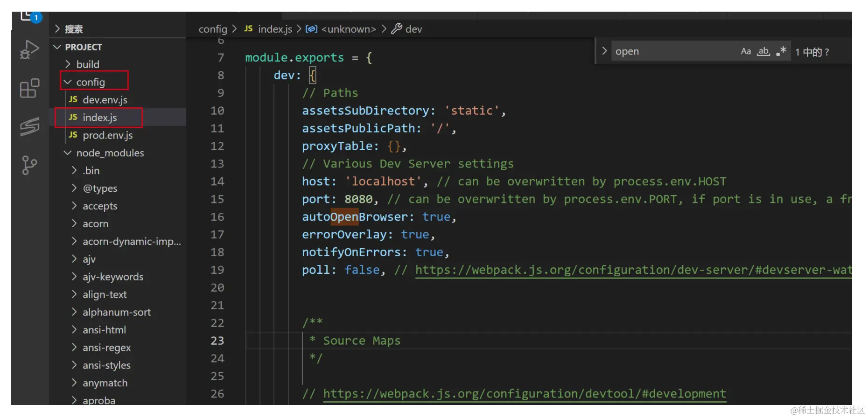Click the dev breadcrumb
Screen dimensions: 868x418
point(406,29)
